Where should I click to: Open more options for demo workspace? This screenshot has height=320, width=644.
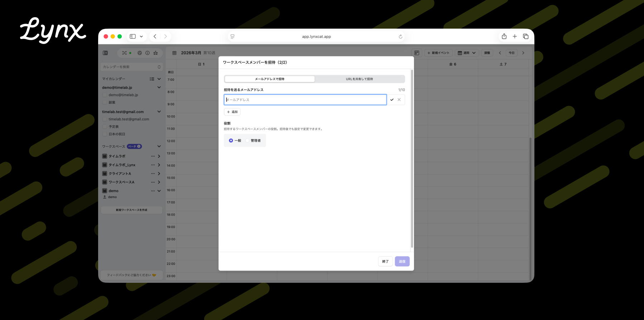153,191
